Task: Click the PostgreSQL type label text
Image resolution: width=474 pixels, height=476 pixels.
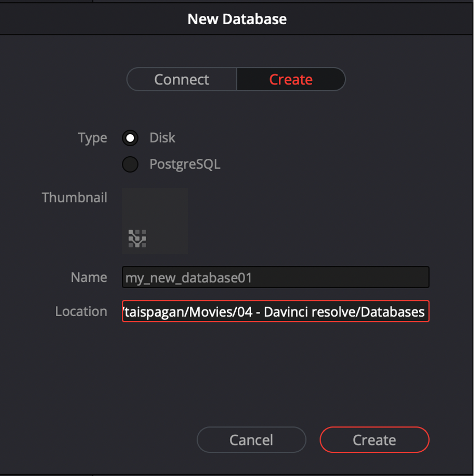Action: pos(185,164)
